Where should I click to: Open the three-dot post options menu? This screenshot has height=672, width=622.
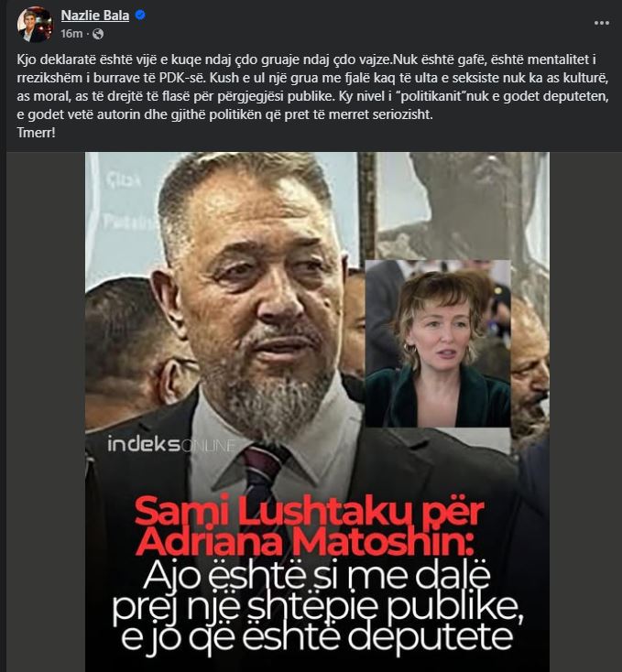click(x=602, y=23)
